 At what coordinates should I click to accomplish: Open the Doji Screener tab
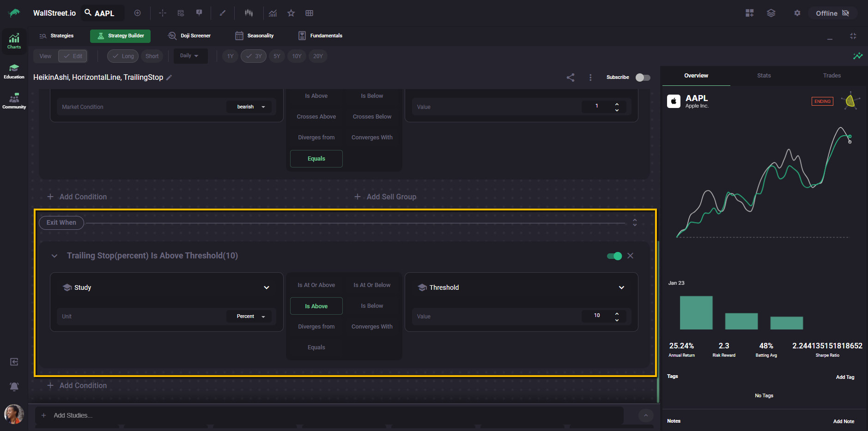tap(189, 36)
